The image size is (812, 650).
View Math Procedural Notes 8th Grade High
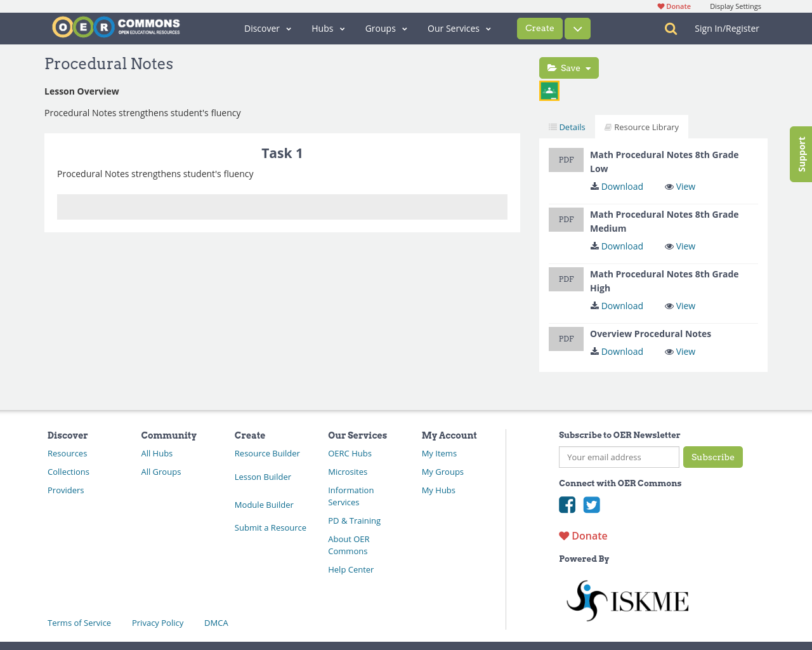coord(680,306)
